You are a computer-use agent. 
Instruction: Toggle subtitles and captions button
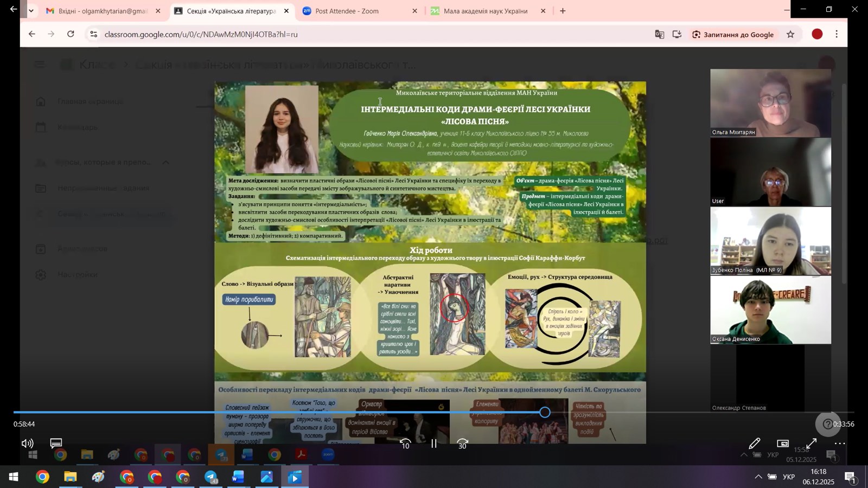(x=56, y=444)
